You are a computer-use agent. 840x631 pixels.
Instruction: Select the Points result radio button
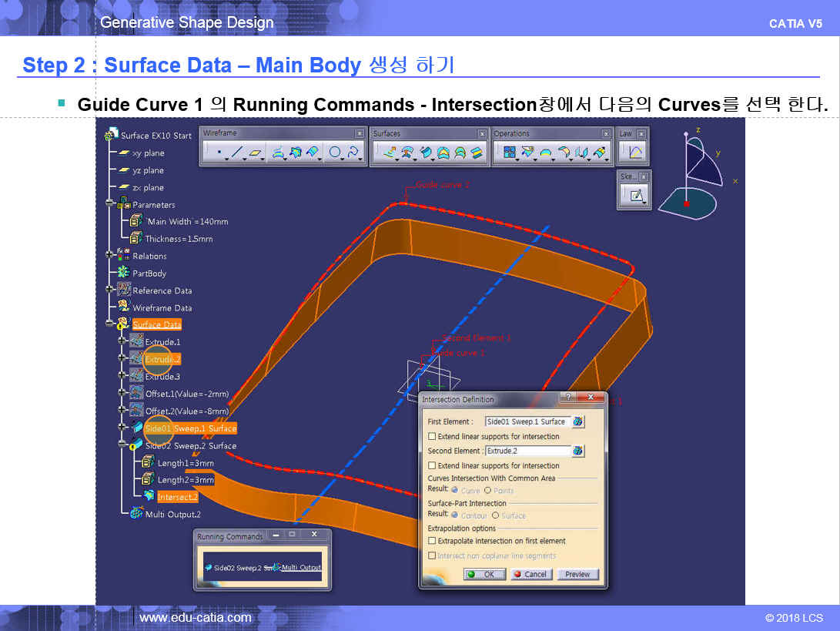(487, 490)
